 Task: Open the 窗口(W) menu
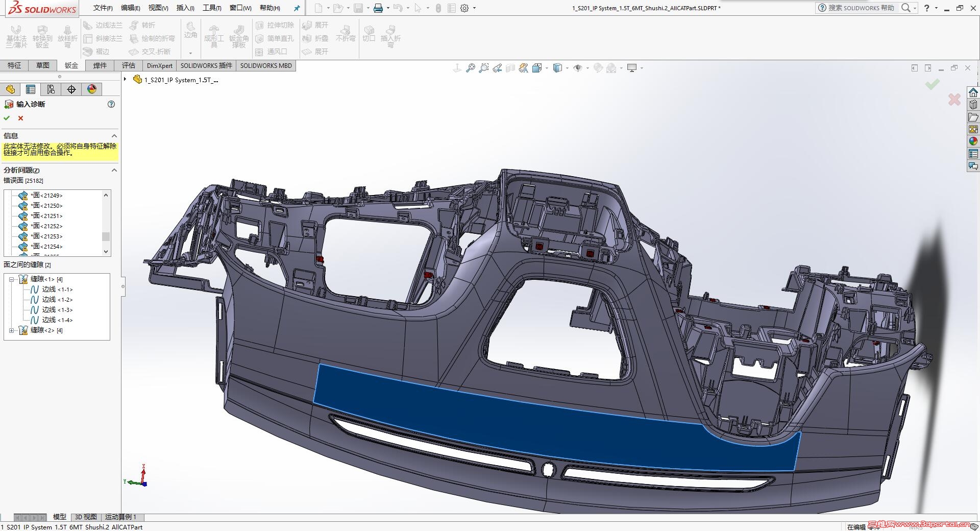[240, 8]
